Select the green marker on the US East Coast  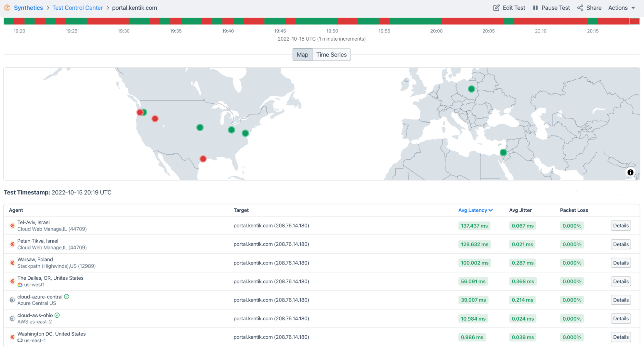245,133
